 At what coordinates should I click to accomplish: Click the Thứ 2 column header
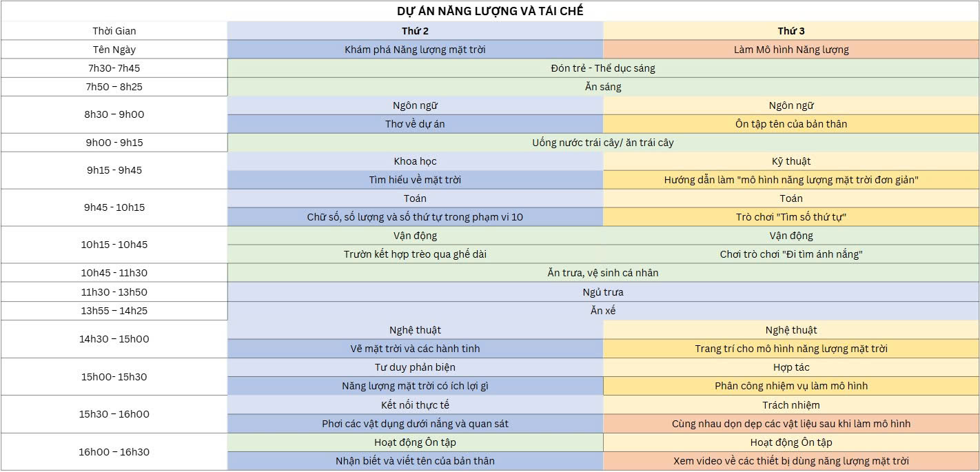coord(416,31)
